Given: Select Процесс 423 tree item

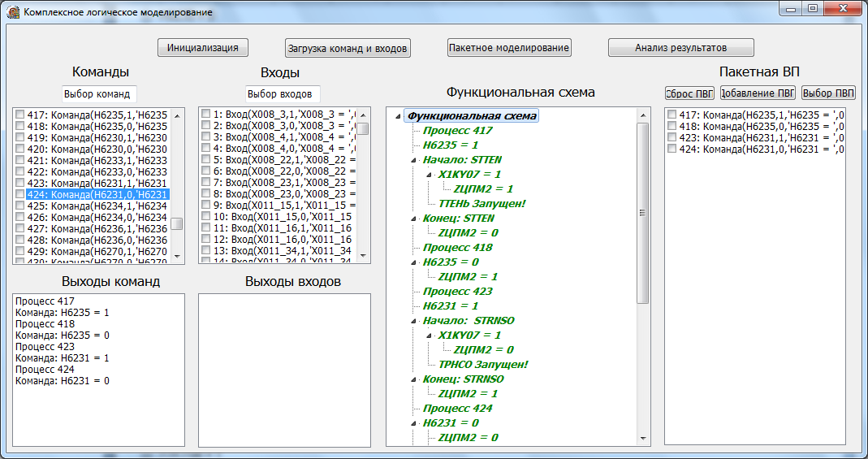Looking at the screenshot, I should coord(458,291).
